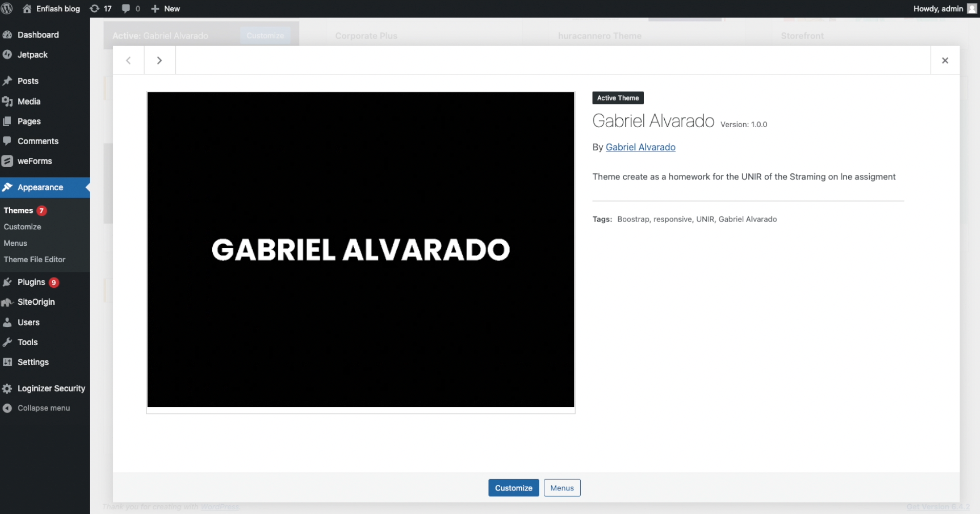
Task: Open the comments bubble in admin bar
Action: coord(126,9)
